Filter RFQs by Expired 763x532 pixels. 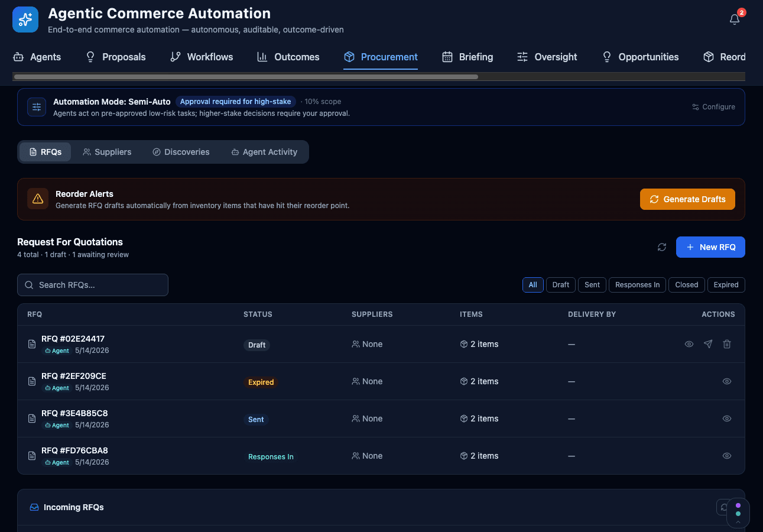click(726, 285)
